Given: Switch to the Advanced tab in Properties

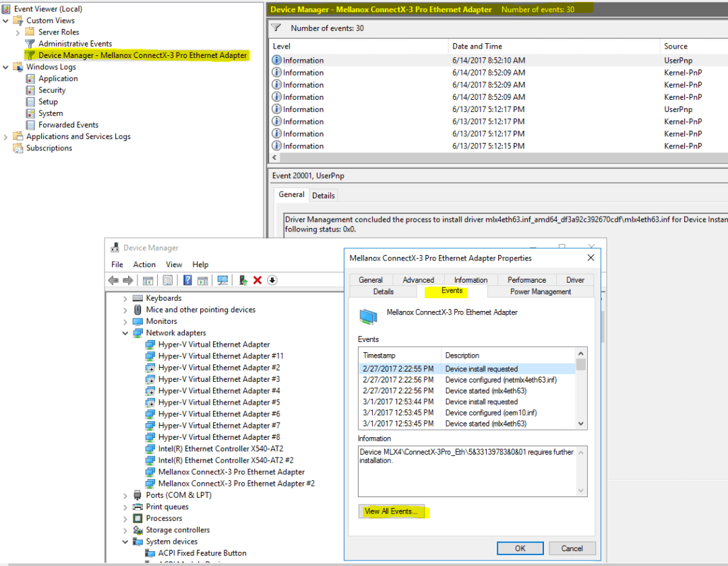Looking at the screenshot, I should pos(419,280).
